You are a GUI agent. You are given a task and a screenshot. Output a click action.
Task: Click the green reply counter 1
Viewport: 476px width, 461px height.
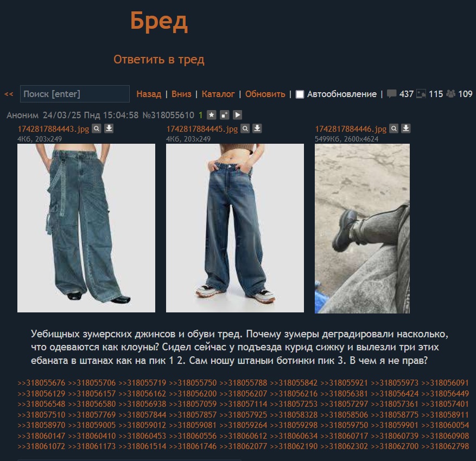(200, 115)
